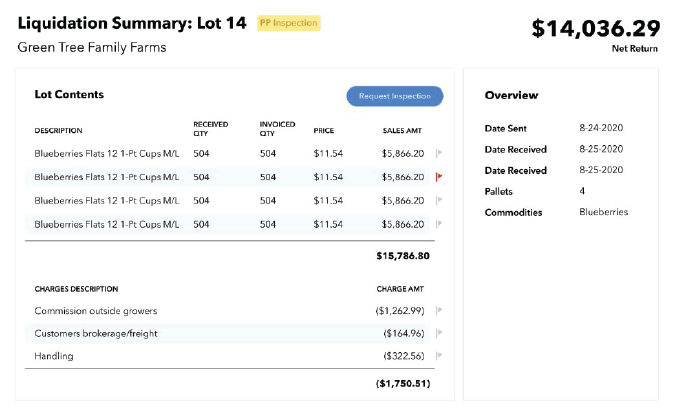
Task: Click the ($322.56) charge amount
Action: click(x=404, y=356)
